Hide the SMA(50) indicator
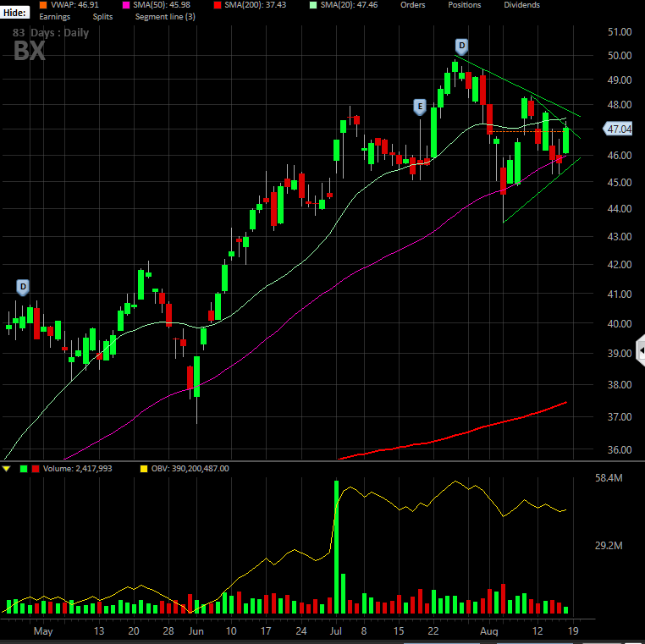Viewport: 645px width, 644px height. 161,5
